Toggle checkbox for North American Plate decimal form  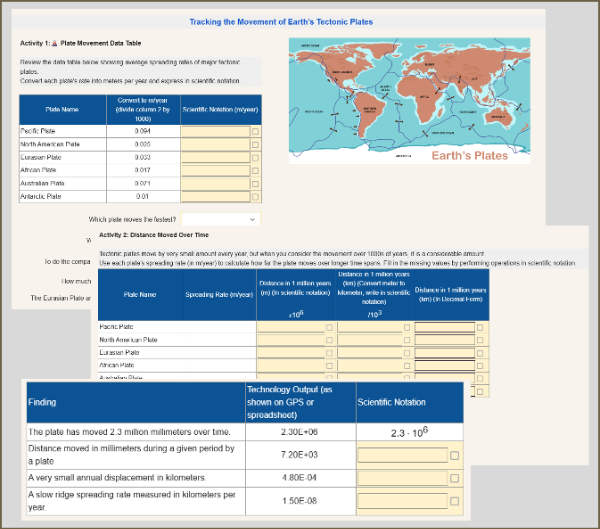coord(480,340)
